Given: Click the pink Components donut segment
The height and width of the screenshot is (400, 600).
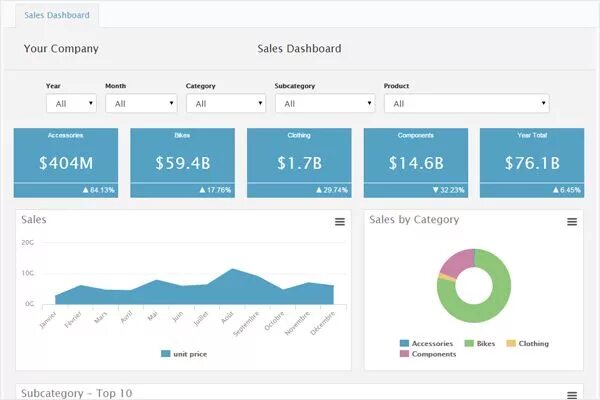Looking at the screenshot, I should (458, 262).
